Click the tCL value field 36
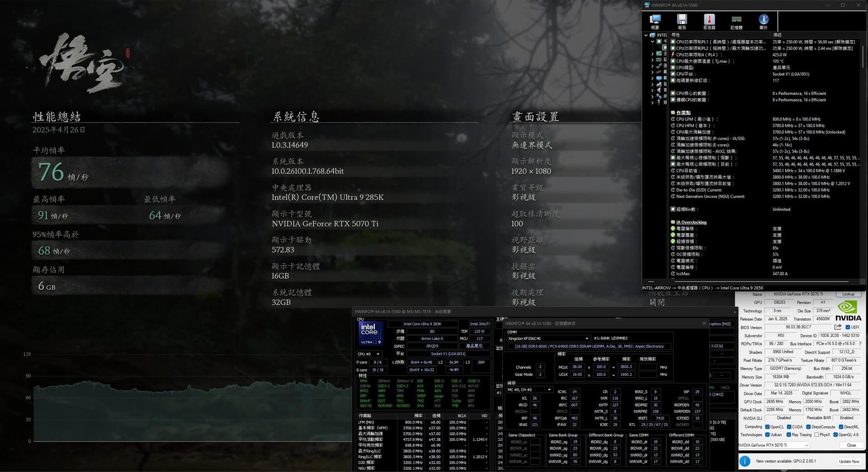Screen dimensions: 868x472 tap(535, 398)
